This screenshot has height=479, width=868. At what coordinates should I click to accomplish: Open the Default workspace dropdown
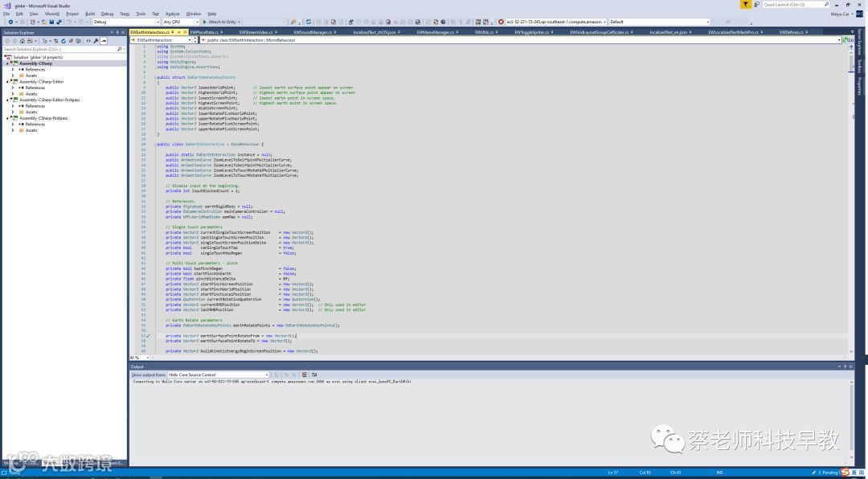(659, 23)
